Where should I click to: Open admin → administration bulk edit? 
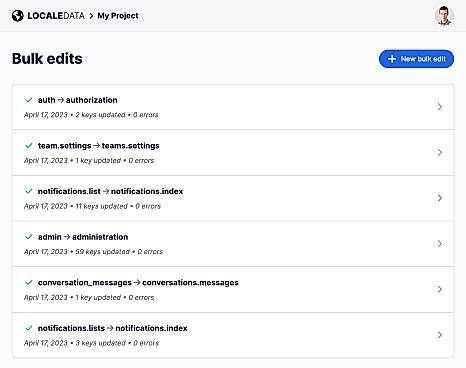click(233, 244)
